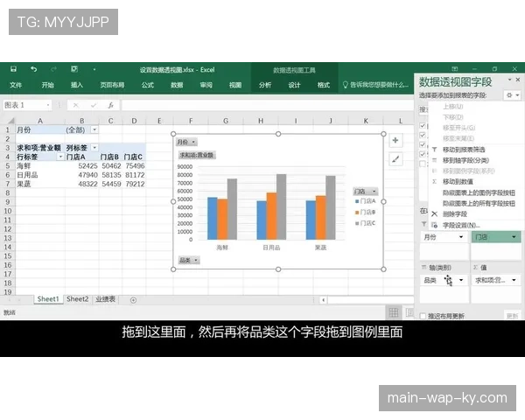Click the Chart Elements plus button
Image resolution: width=525 pixels, height=420 pixels.
click(x=395, y=140)
